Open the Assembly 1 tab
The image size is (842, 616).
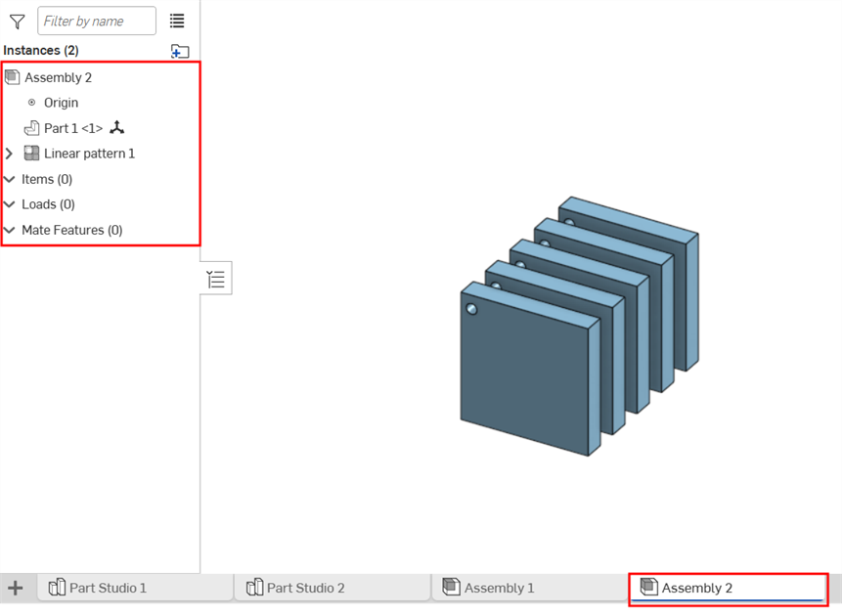click(499, 588)
